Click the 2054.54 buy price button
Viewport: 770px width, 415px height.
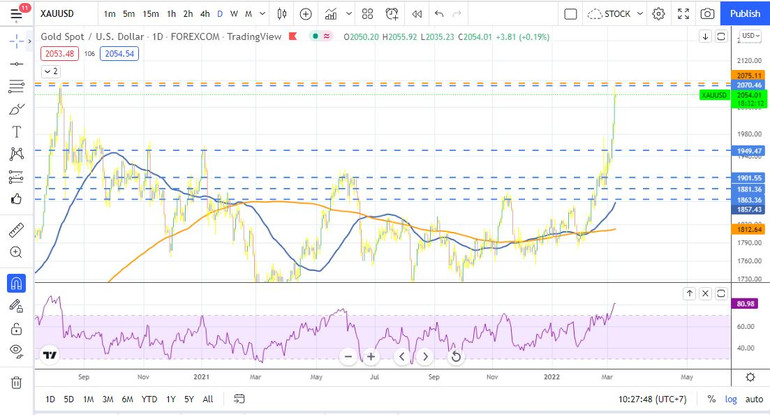coord(119,54)
